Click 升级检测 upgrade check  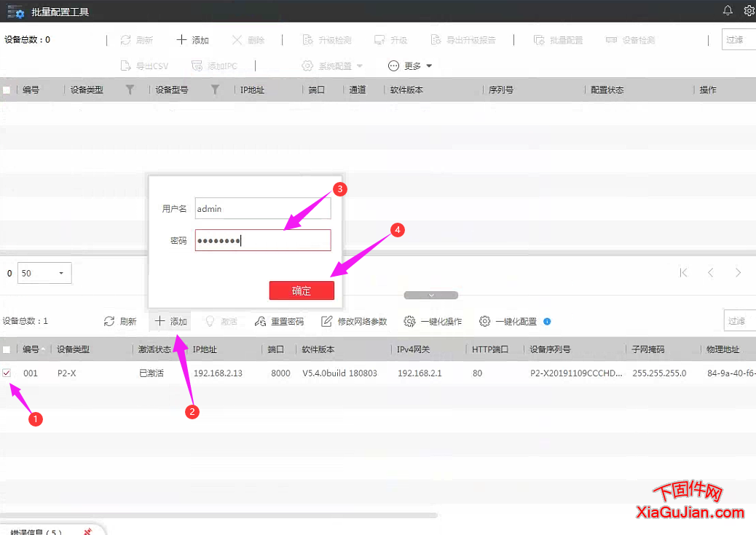coord(327,40)
